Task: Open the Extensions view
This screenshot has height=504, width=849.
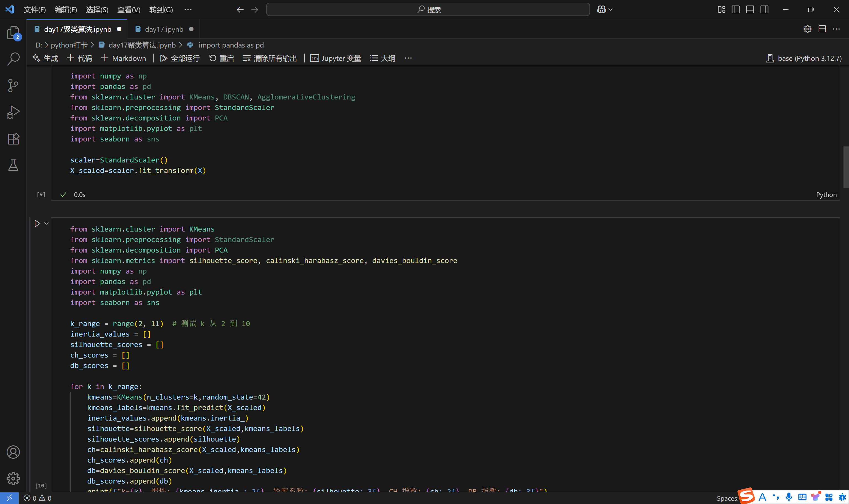Action: click(13, 138)
